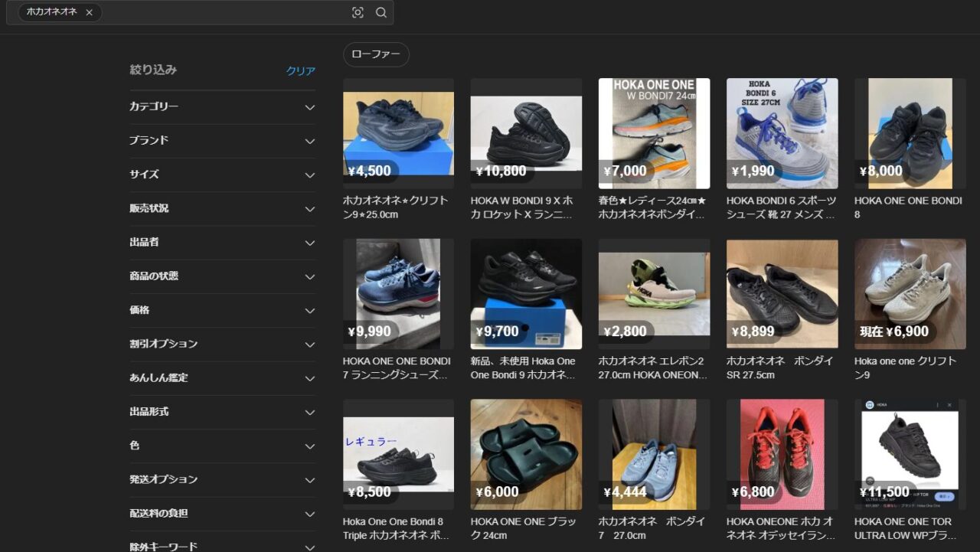Image resolution: width=980 pixels, height=552 pixels.
Task: Click title HOKA ONE ONE BONDI 8
Action: (909, 207)
